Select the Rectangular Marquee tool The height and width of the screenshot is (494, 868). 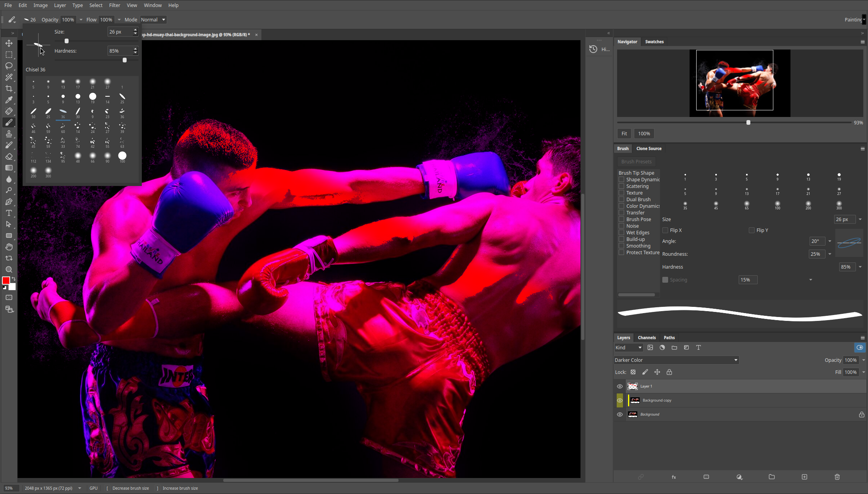(9, 55)
